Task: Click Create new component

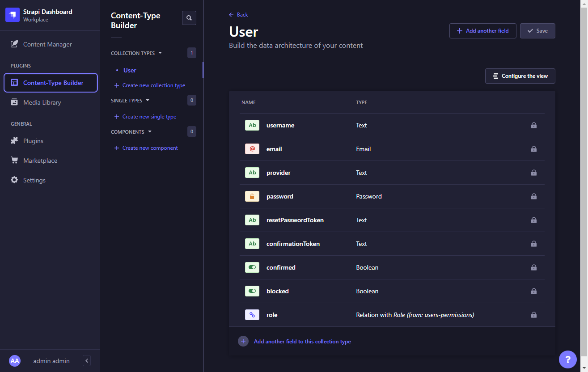Action: click(x=146, y=148)
